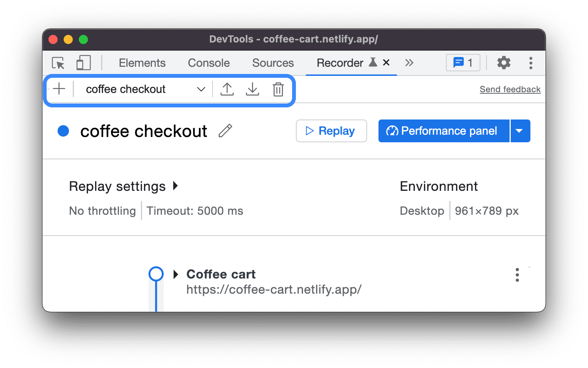Open the coffee checkout recordings dropdown

(x=201, y=89)
